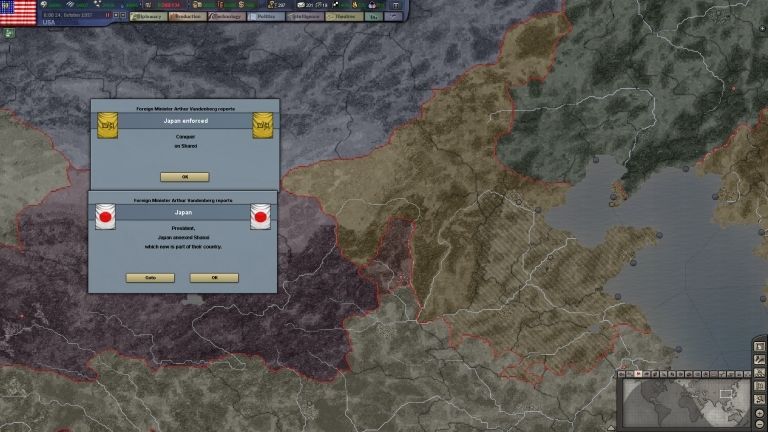Open the Intelligence tab

tap(305, 16)
